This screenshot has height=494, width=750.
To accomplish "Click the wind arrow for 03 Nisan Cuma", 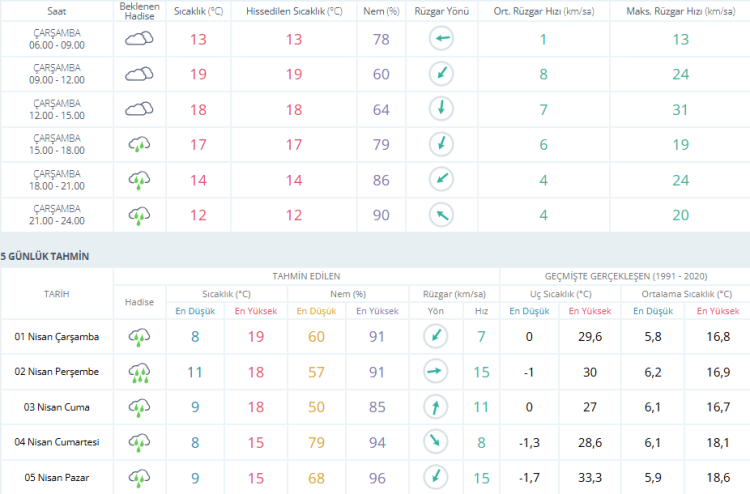I will coord(435,407).
